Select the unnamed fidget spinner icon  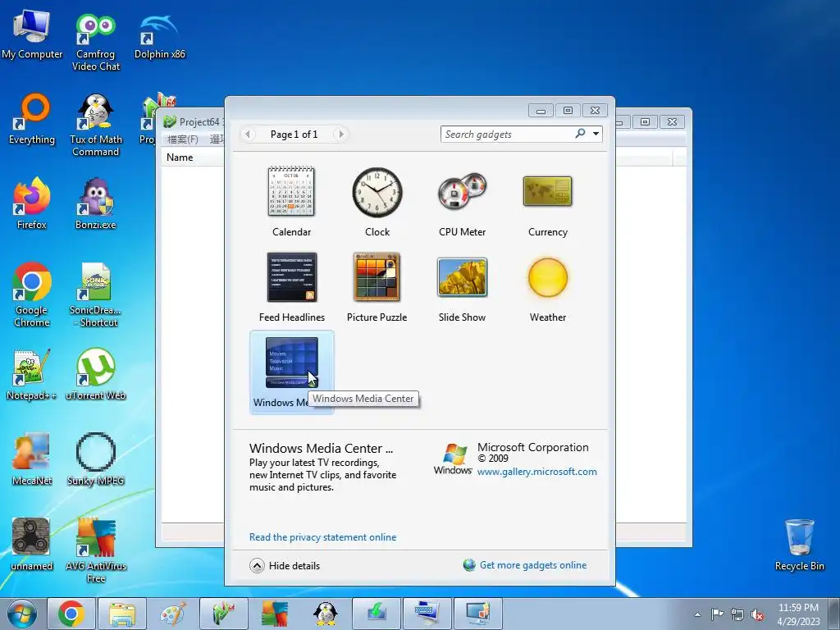[32, 544]
